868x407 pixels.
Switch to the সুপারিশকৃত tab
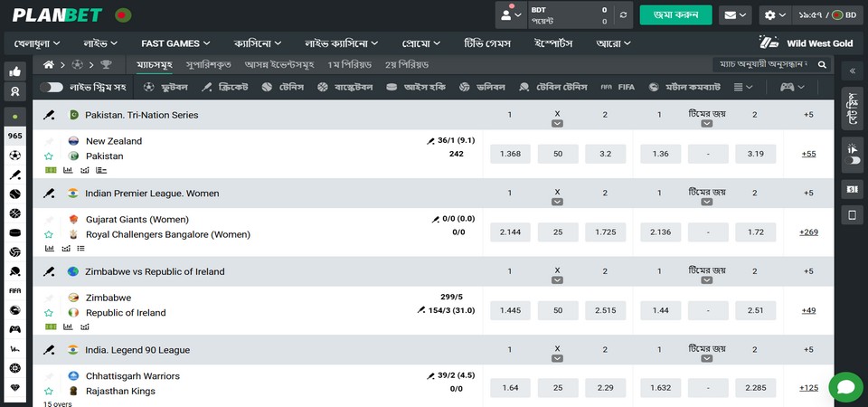pos(209,65)
